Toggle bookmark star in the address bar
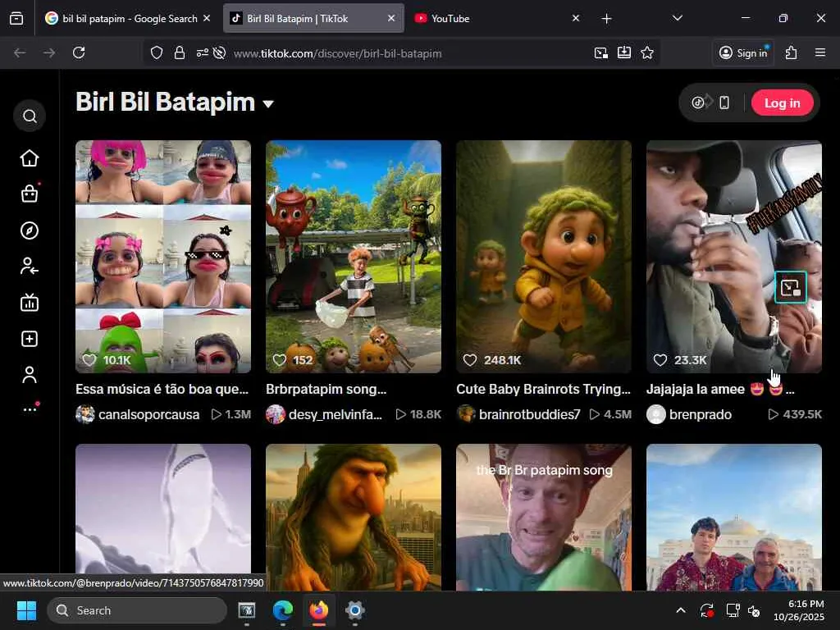 pyautogui.click(x=647, y=52)
